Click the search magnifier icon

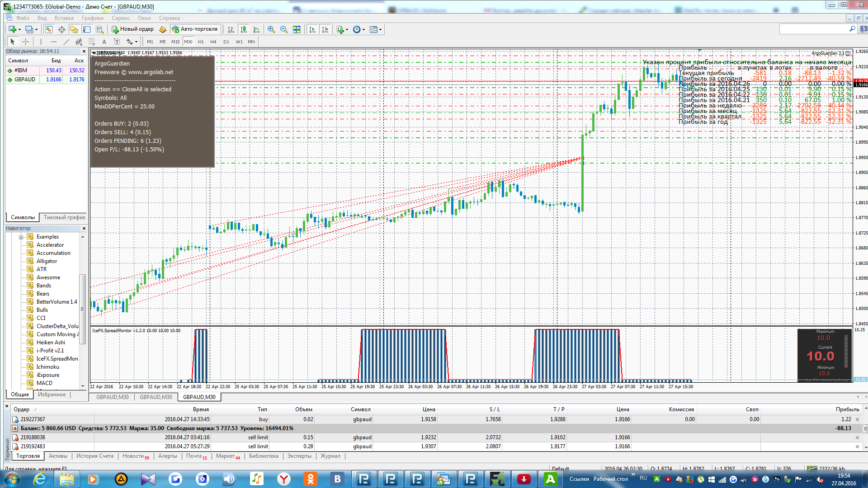853,29
